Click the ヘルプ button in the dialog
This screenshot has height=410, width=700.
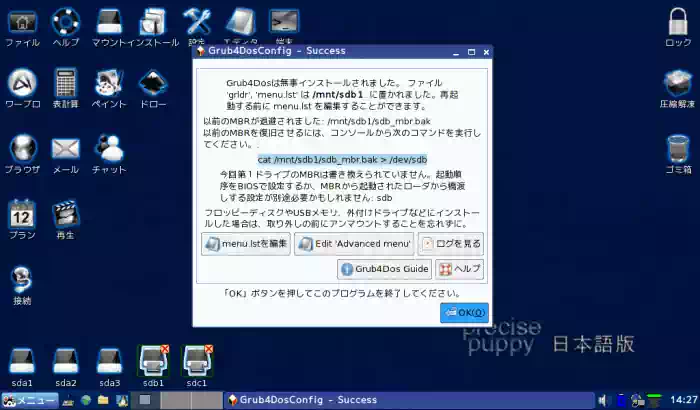459,269
